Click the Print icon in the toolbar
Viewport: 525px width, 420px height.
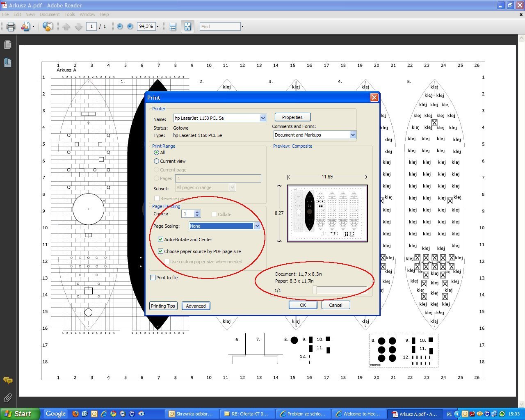pyautogui.click(x=11, y=27)
